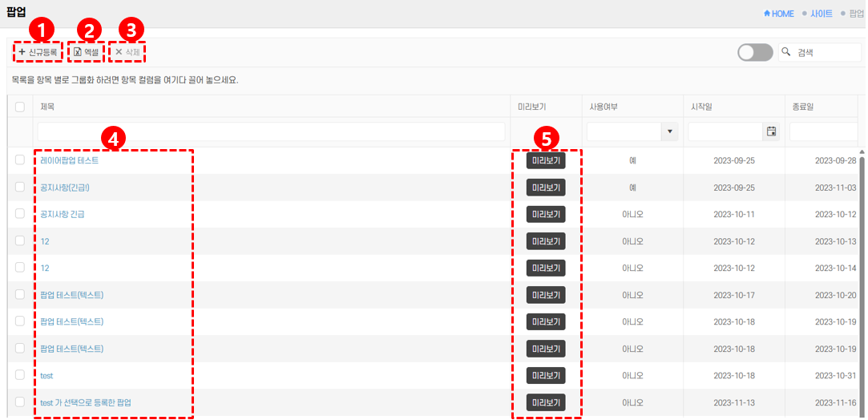868x420 pixels.
Task: Export the list with 엑셀 icon
Action: click(x=86, y=52)
